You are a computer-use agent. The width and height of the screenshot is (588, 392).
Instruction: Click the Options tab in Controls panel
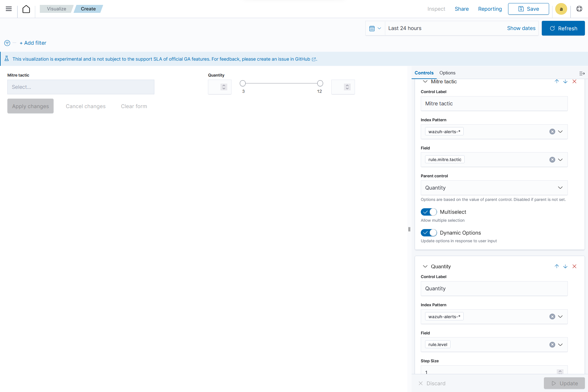click(447, 73)
